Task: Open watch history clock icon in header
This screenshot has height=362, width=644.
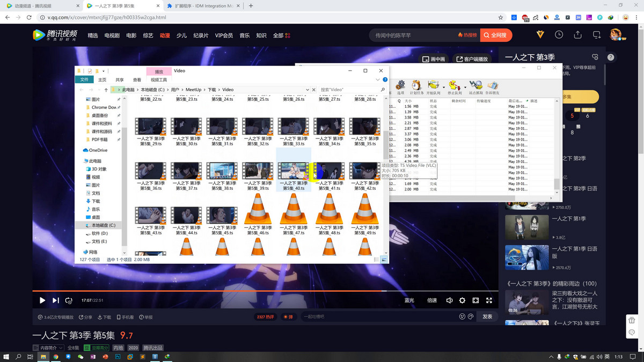Action: pos(559,35)
